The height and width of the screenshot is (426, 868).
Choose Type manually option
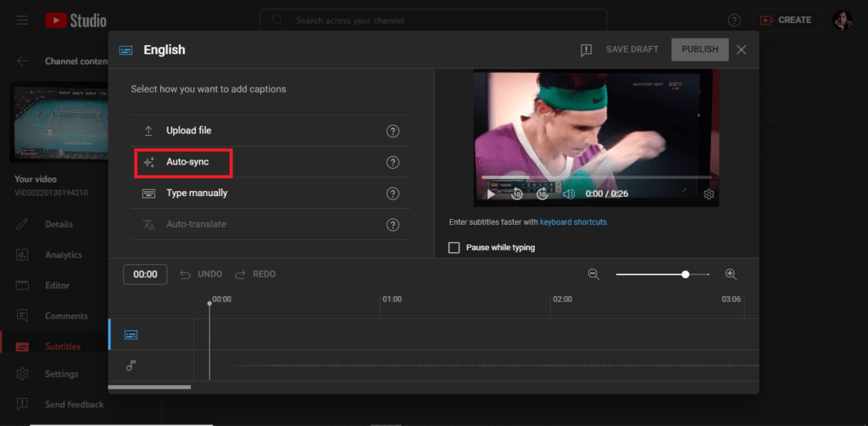pyautogui.click(x=270, y=193)
